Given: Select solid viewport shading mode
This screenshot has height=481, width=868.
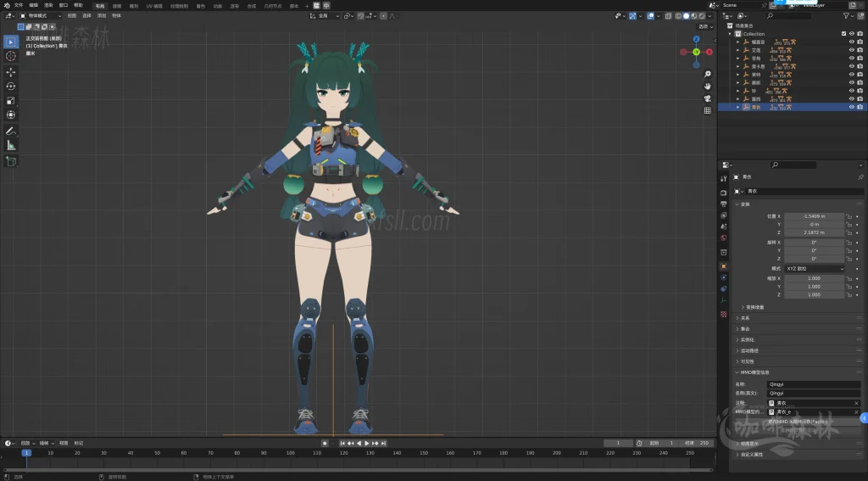Looking at the screenshot, I should (x=687, y=16).
